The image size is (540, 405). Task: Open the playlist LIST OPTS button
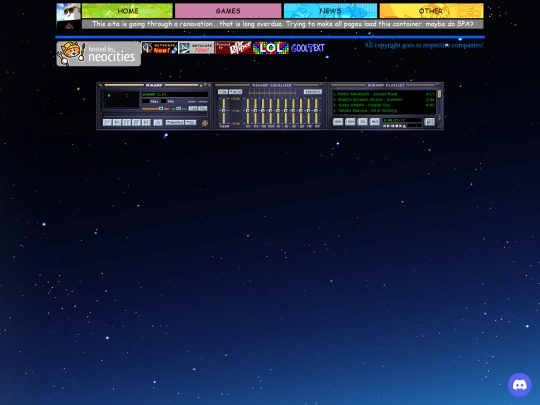pyautogui.click(x=429, y=122)
